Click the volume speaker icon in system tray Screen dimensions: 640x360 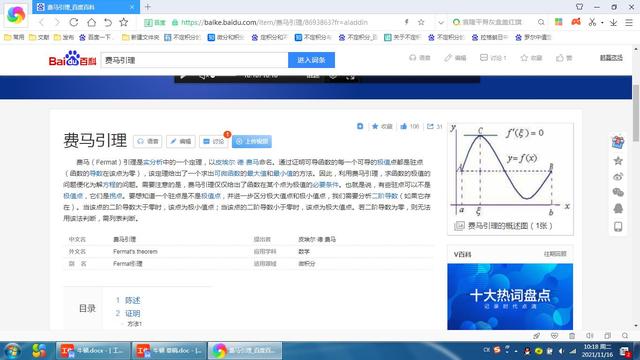tap(561, 351)
